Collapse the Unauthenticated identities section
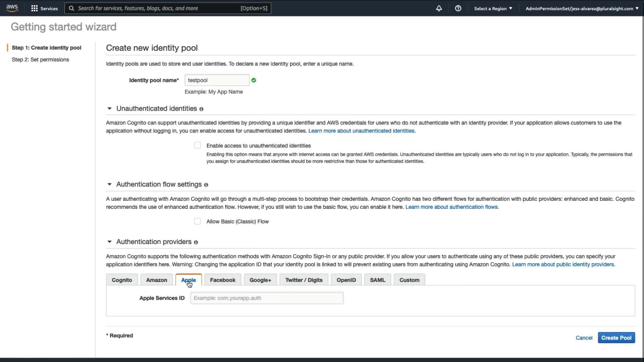644x362 pixels. pos(109,109)
